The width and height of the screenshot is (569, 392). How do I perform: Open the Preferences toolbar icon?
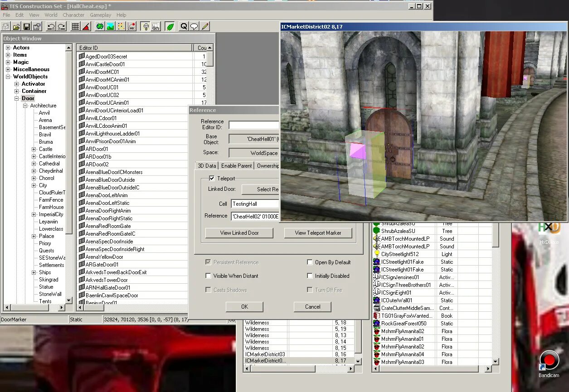point(37,27)
